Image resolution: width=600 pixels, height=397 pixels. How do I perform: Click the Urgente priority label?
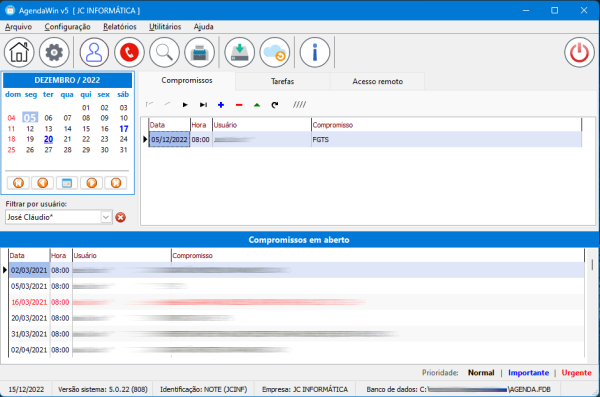(576, 372)
